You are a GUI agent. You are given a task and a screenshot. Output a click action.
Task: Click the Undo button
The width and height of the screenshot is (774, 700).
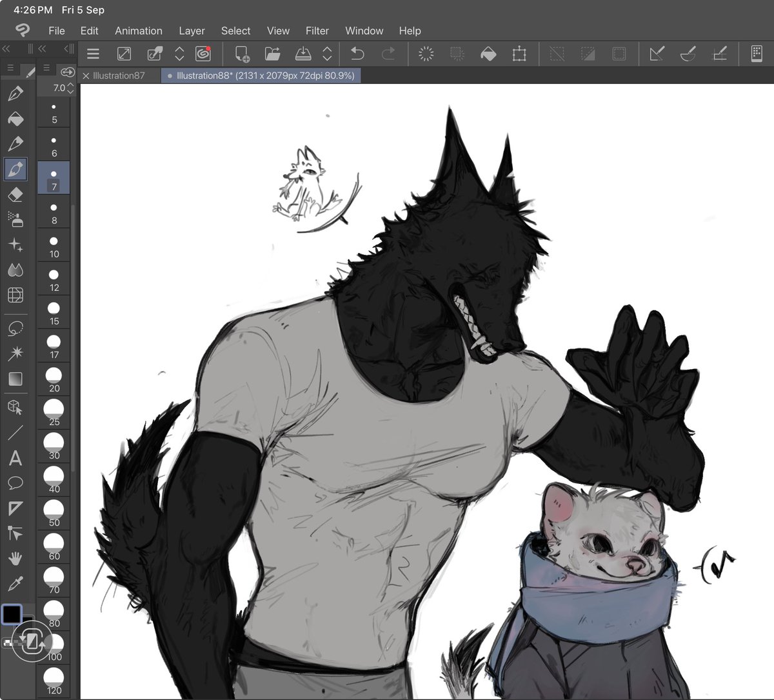(x=357, y=54)
